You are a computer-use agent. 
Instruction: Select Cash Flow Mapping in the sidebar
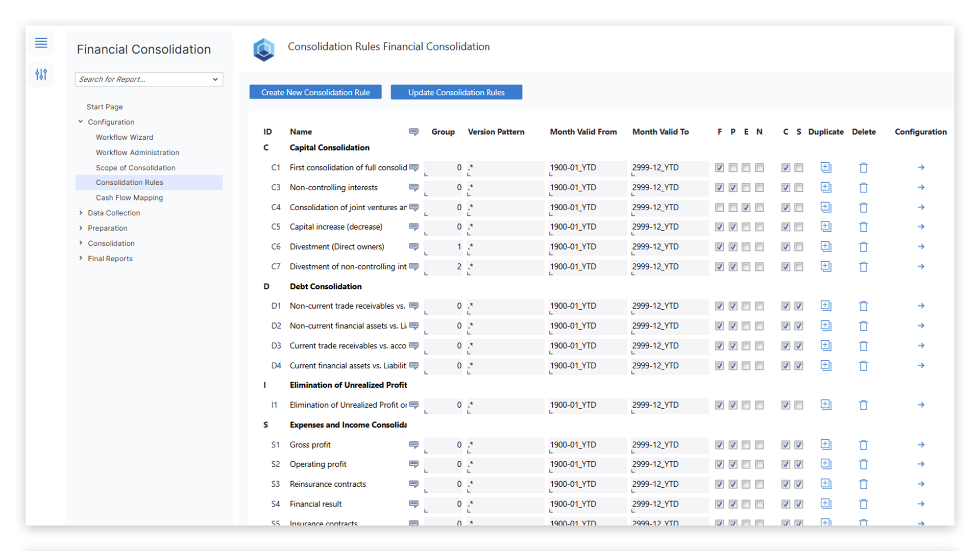[129, 197]
